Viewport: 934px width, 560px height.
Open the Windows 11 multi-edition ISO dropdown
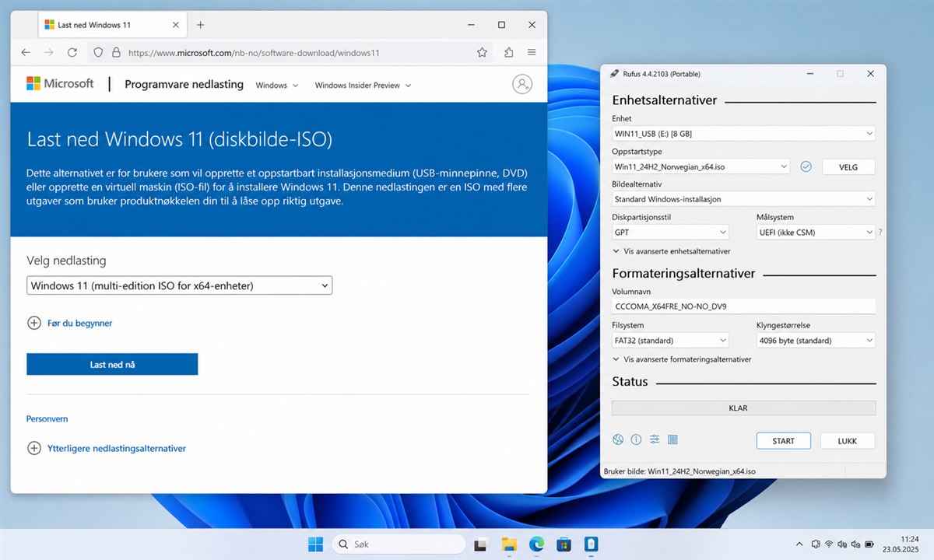[x=179, y=285]
